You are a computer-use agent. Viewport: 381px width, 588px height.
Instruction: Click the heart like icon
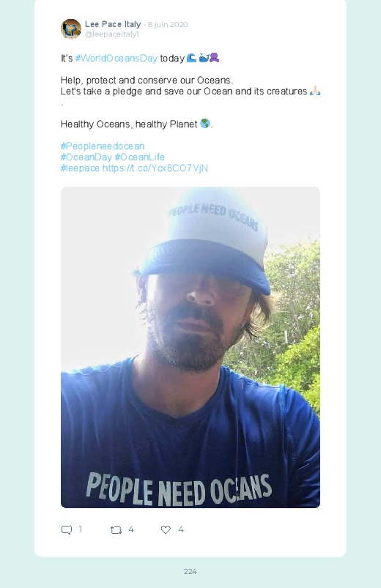click(166, 529)
